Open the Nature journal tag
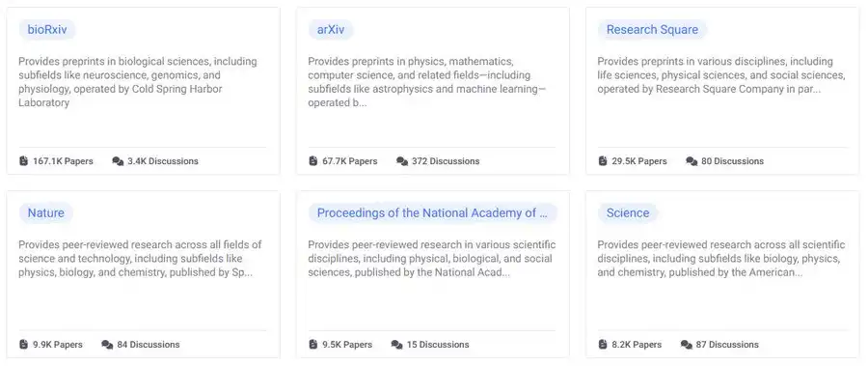The image size is (868, 366). pos(46,213)
